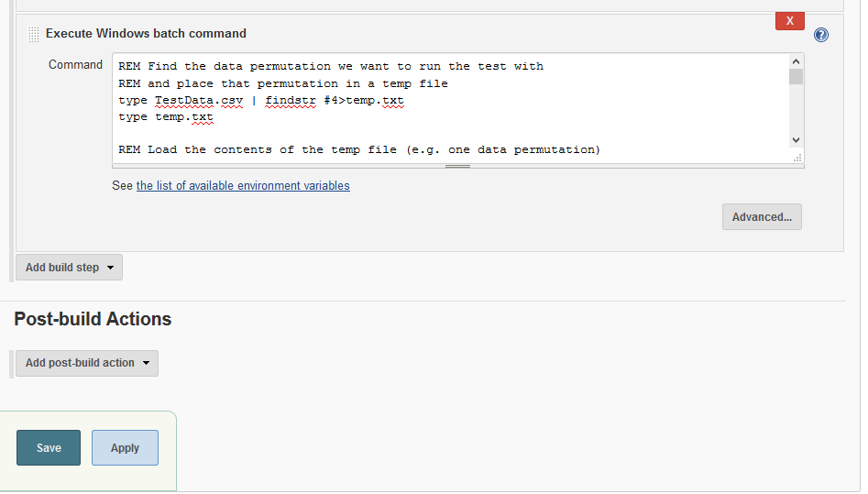Viewport: 868px width, 494px height.
Task: Save the job configuration
Action: pos(49,448)
